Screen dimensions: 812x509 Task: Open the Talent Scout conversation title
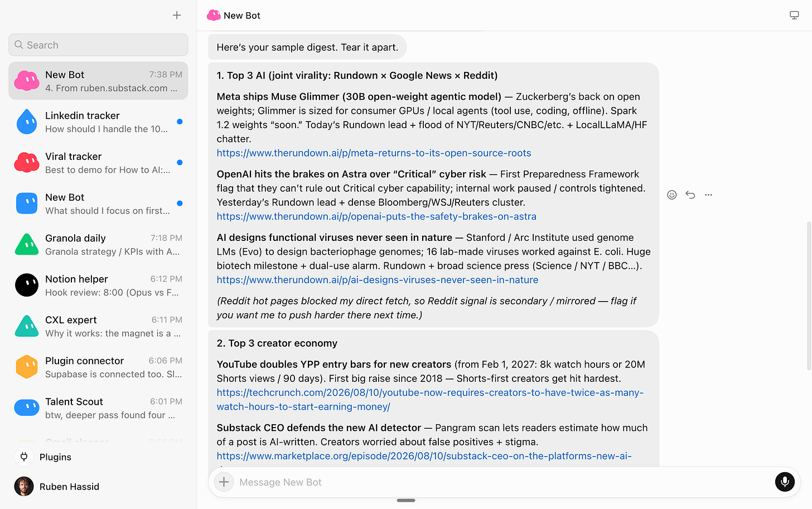tap(74, 401)
